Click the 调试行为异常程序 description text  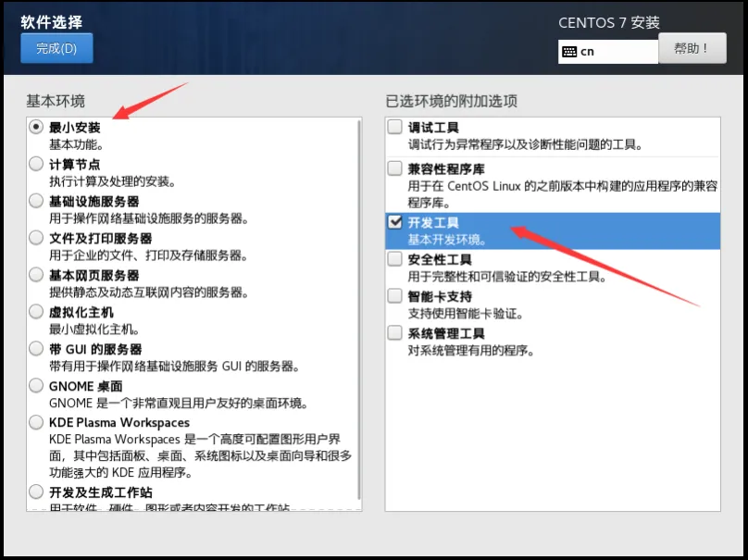(525, 144)
